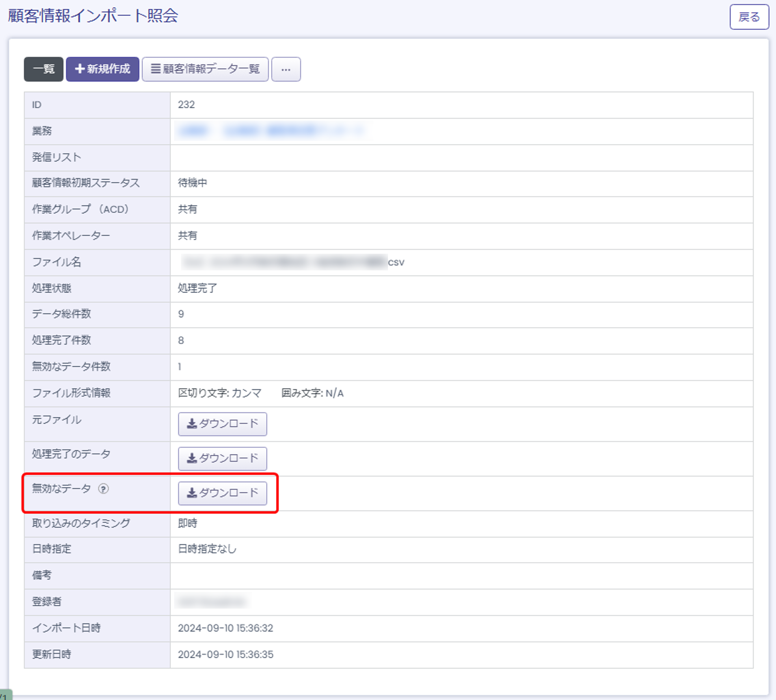
Task: Click the 待機中 status value
Action: 192,183
